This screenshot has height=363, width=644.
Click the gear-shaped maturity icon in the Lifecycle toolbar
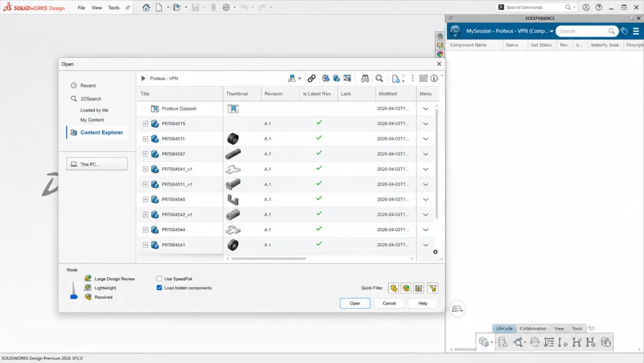[534, 342]
